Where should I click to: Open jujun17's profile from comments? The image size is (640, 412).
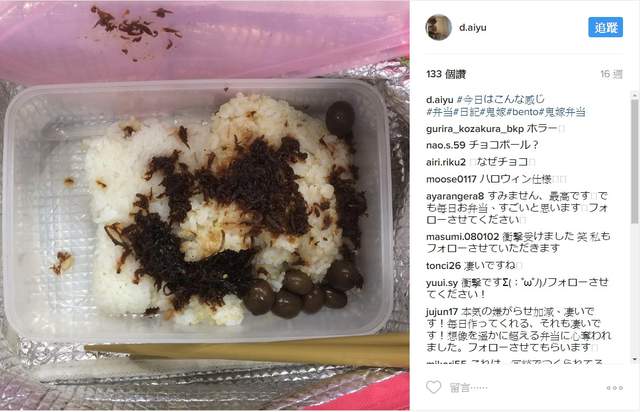point(442,312)
